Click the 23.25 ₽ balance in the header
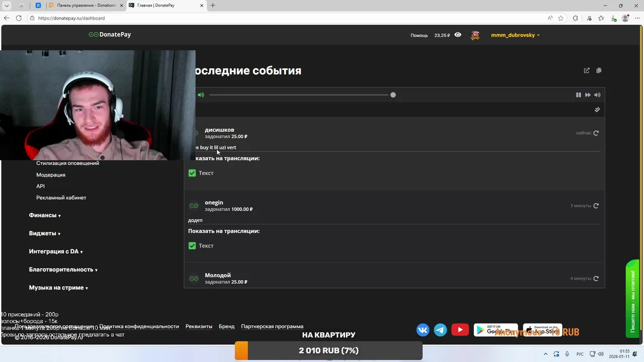The height and width of the screenshot is (362, 644). pos(442,35)
